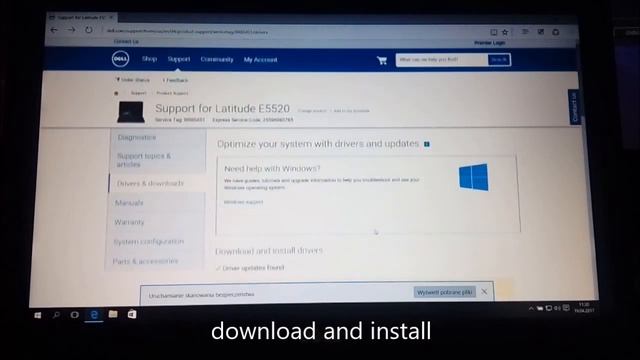Image resolution: width=640 pixels, height=360 pixels.
Task: Open the shopping cart
Action: coord(382,60)
